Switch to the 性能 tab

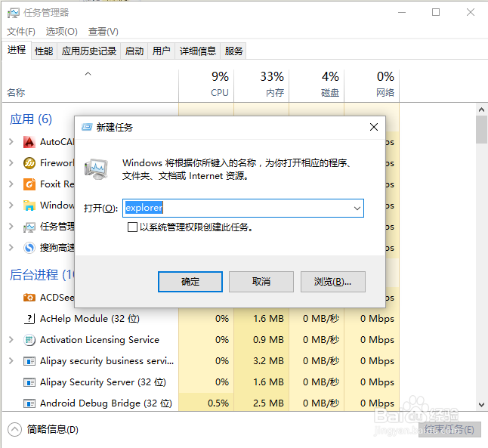tap(44, 51)
